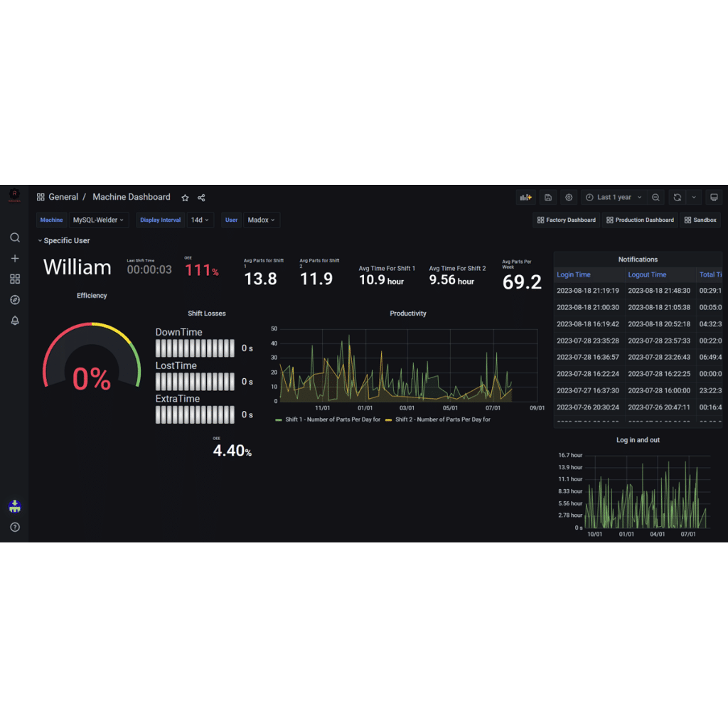Open the Help question mark icon
728x728 pixels.
pos(15,527)
